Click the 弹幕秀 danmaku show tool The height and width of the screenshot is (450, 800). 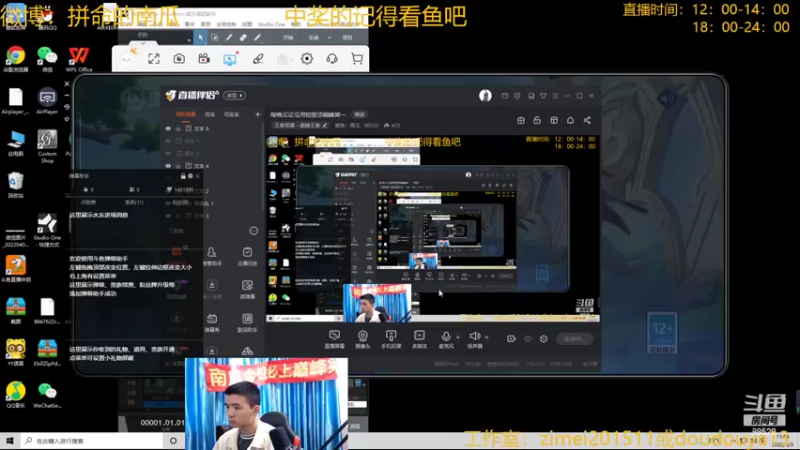(212, 322)
